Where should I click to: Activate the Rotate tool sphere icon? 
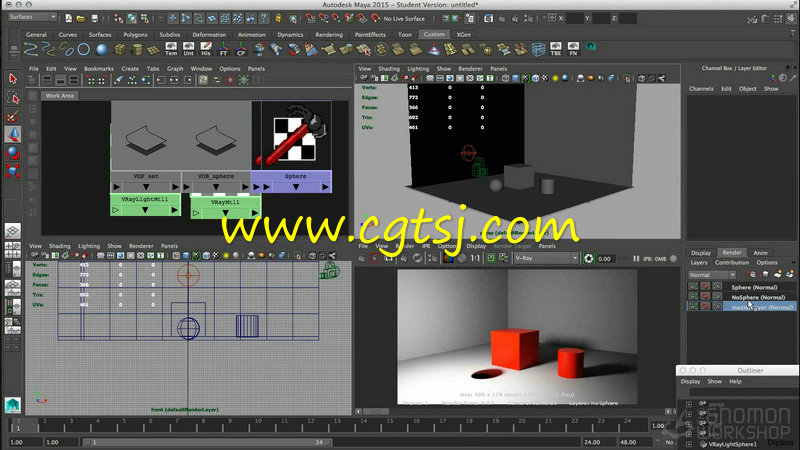13,153
